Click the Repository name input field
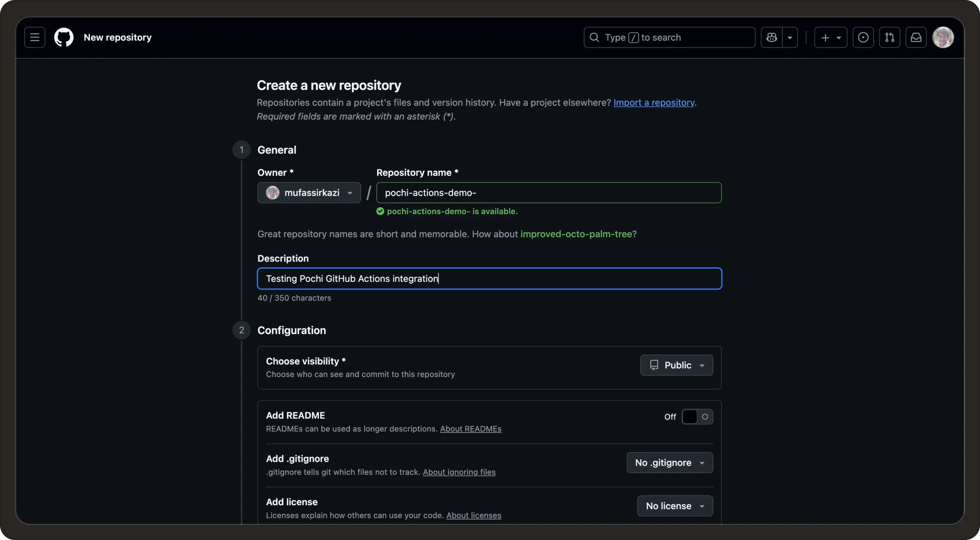 point(549,193)
